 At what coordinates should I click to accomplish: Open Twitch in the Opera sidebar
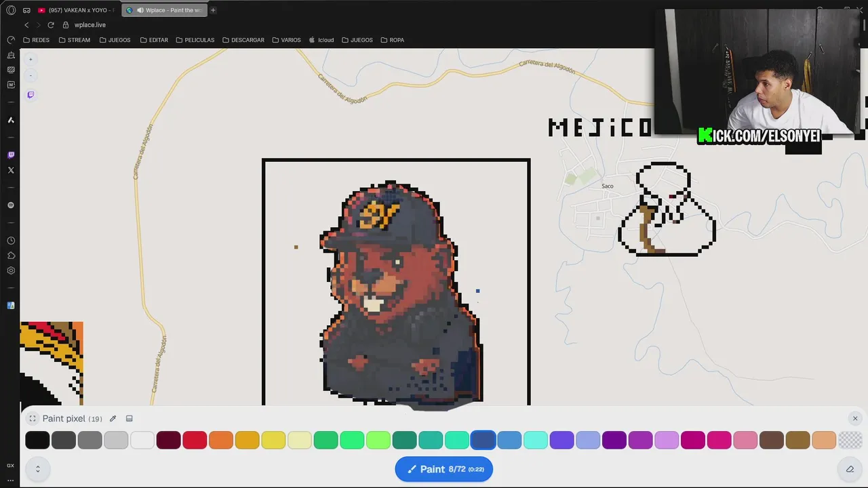(x=11, y=155)
